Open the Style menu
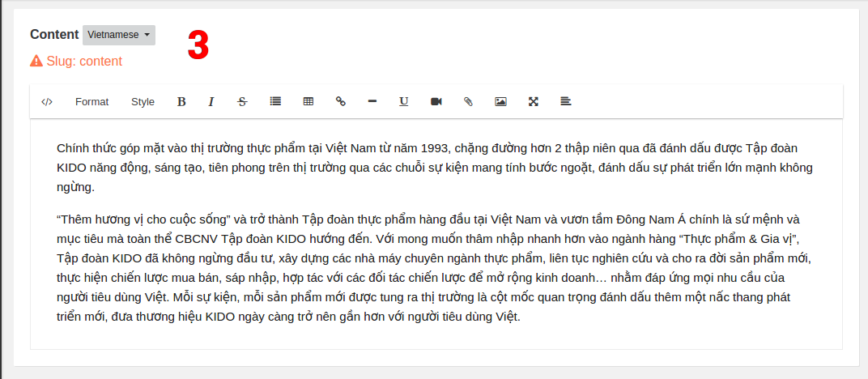The width and height of the screenshot is (868, 379). pyautogui.click(x=143, y=102)
